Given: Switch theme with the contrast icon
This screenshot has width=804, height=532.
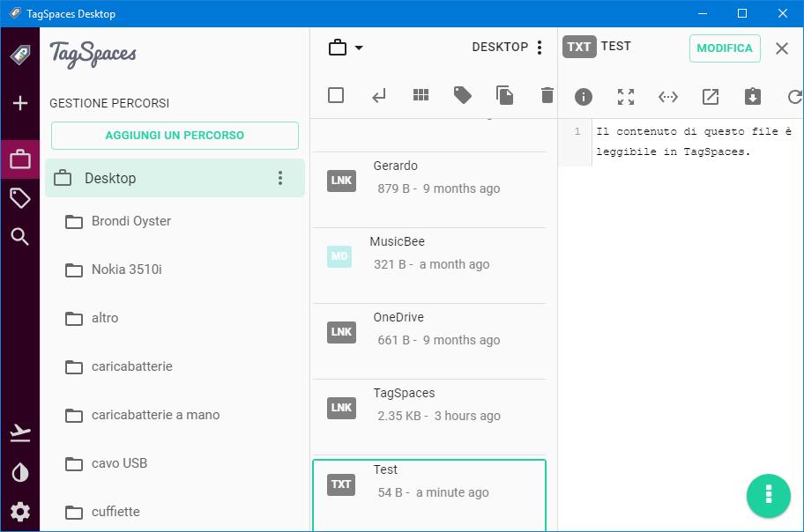Looking at the screenshot, I should [20, 473].
